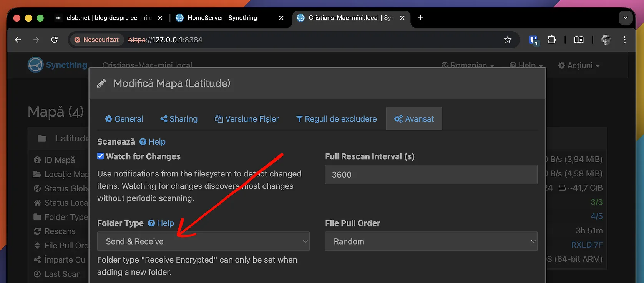Open the reading mode book icon
Image resolution: width=644 pixels, height=283 pixels.
pyautogui.click(x=579, y=40)
